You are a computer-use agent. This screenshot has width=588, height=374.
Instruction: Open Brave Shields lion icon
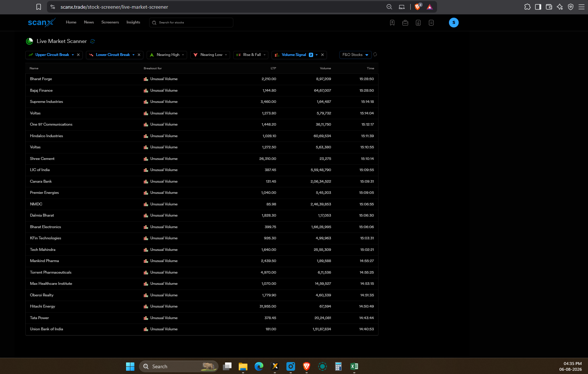(x=418, y=7)
